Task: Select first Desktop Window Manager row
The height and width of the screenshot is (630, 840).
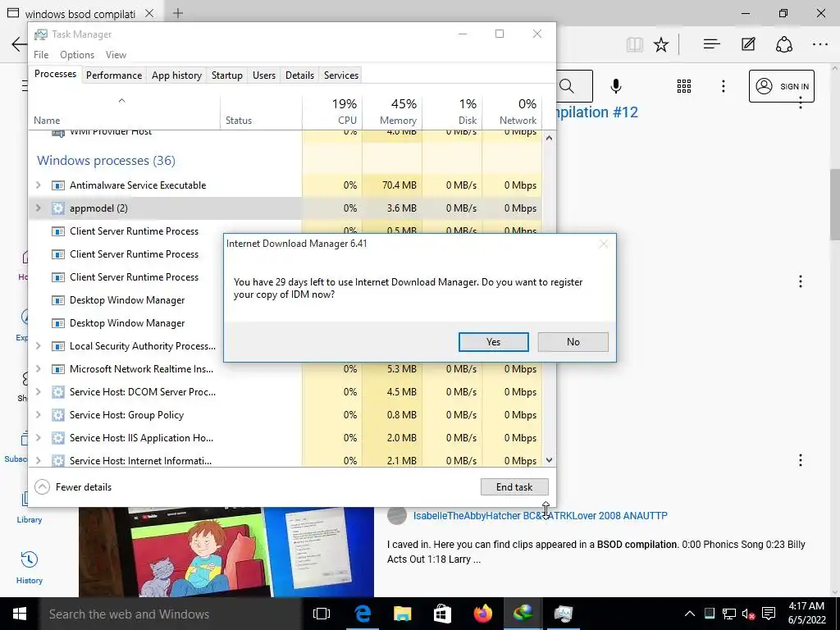Action: pyautogui.click(x=127, y=300)
